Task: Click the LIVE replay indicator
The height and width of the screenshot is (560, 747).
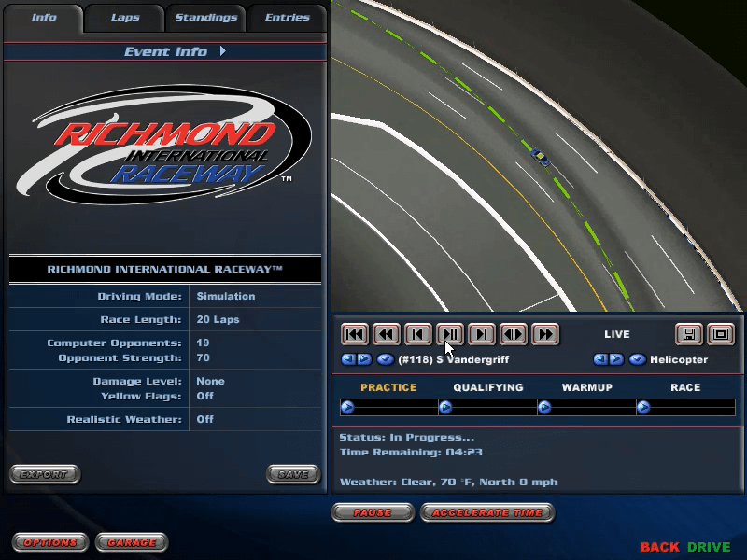Action: click(x=617, y=334)
